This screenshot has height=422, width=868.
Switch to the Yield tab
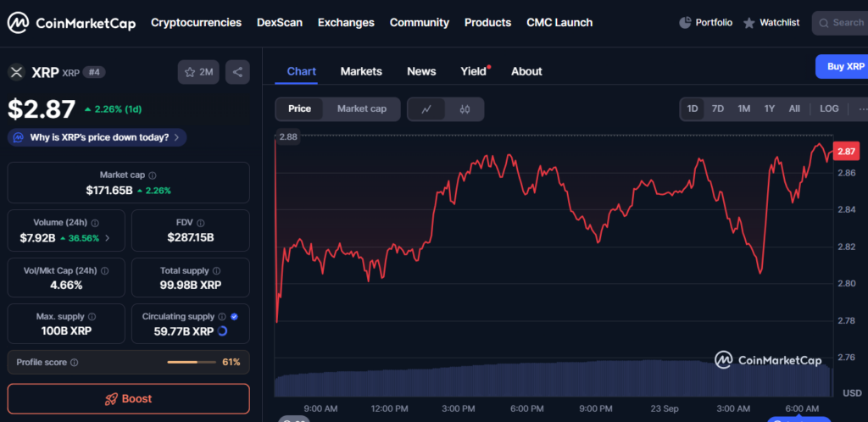[474, 71]
